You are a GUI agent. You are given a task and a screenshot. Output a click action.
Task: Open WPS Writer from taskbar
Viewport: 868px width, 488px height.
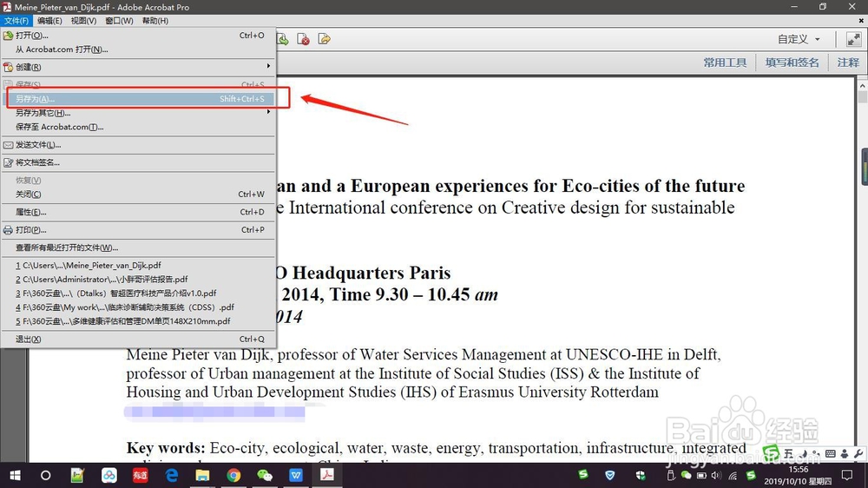coord(296,475)
